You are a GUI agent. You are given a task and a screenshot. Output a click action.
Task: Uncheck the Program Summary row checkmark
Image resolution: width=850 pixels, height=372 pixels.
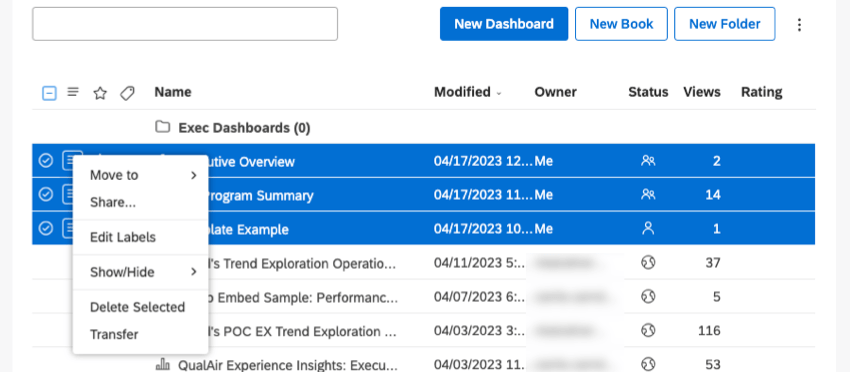(x=46, y=194)
